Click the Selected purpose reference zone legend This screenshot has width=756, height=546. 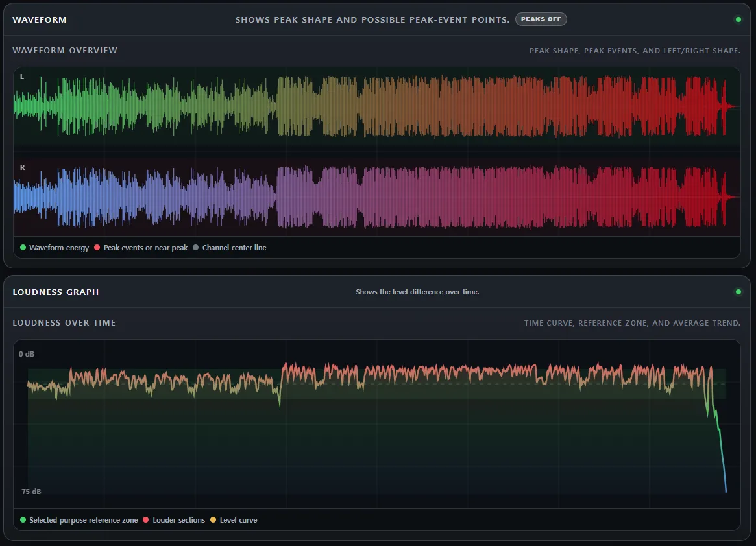[79, 520]
